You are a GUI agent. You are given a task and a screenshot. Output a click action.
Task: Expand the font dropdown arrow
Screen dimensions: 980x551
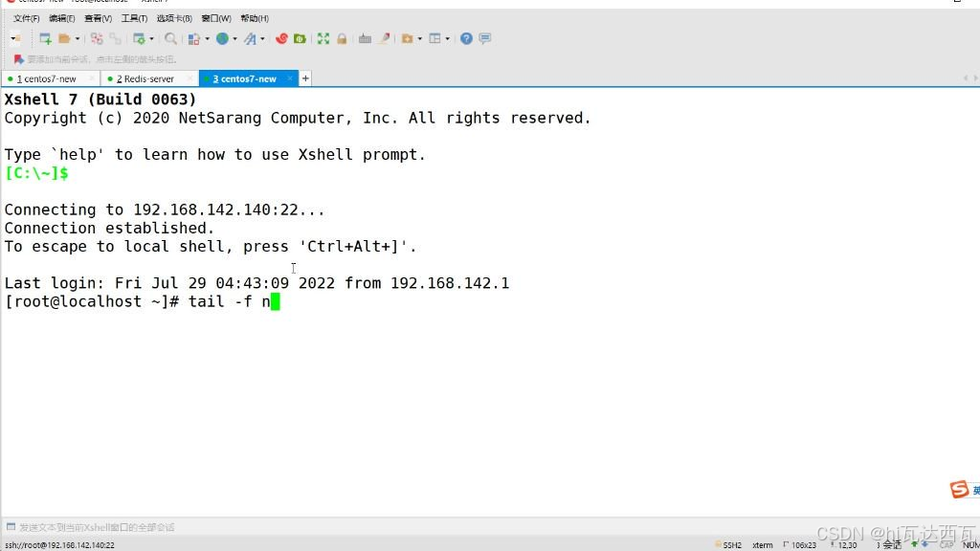(x=262, y=38)
